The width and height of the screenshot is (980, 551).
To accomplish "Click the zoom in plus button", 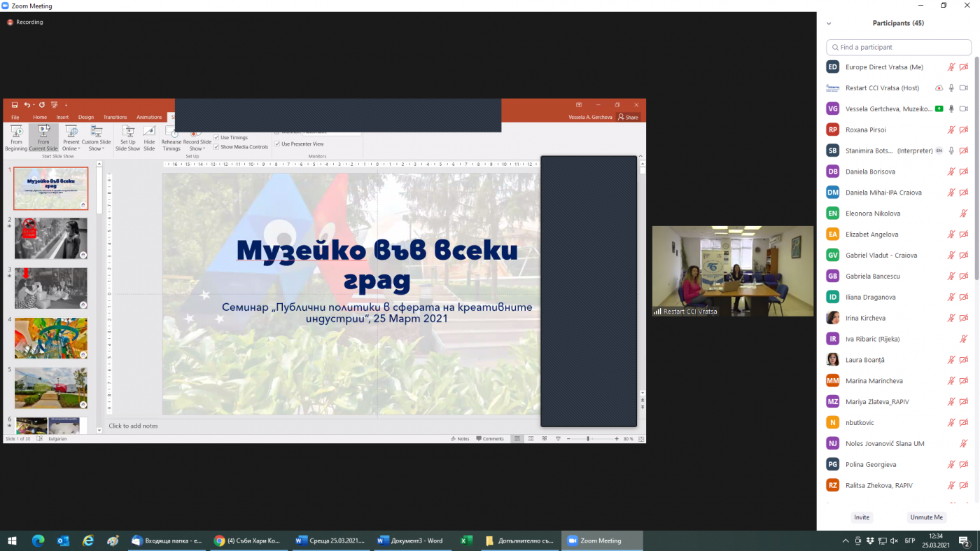I will coord(616,439).
